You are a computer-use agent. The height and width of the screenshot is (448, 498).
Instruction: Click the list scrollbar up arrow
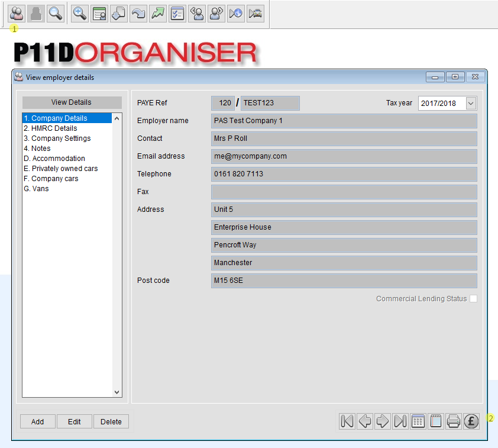117,118
